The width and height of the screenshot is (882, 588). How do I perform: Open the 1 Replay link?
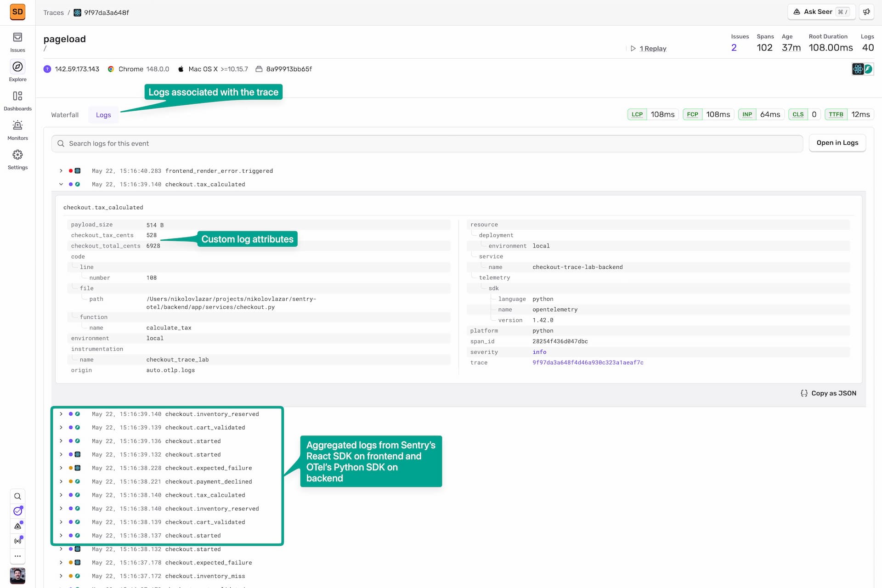653,48
